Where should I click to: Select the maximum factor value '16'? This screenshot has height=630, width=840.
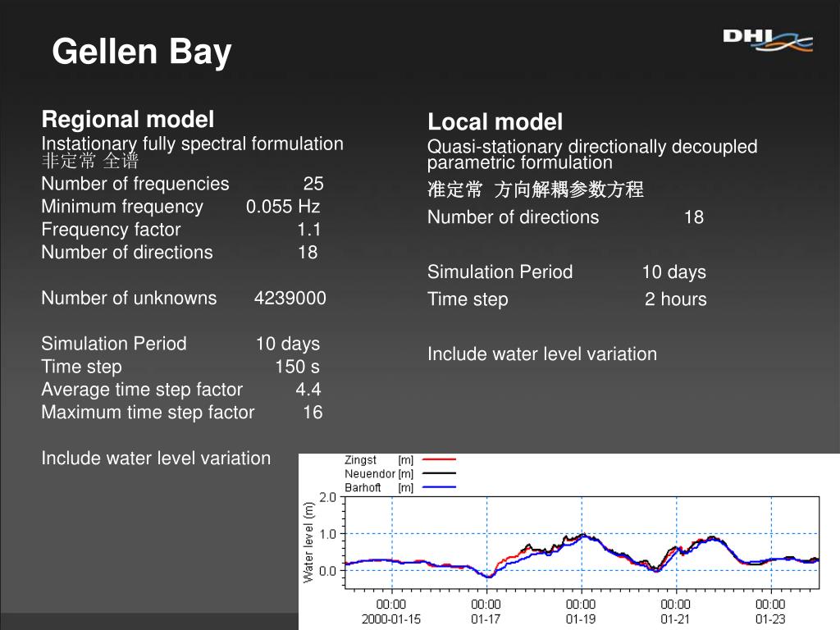tap(313, 413)
